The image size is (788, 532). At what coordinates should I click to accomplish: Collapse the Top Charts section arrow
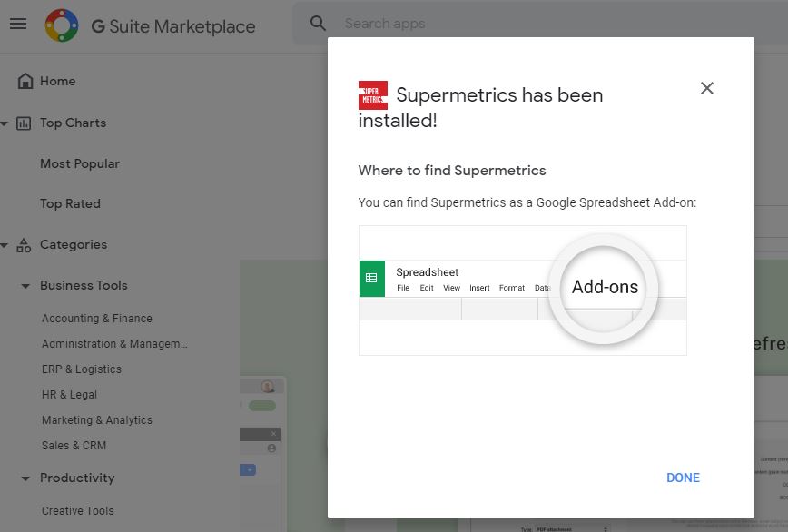click(4, 123)
